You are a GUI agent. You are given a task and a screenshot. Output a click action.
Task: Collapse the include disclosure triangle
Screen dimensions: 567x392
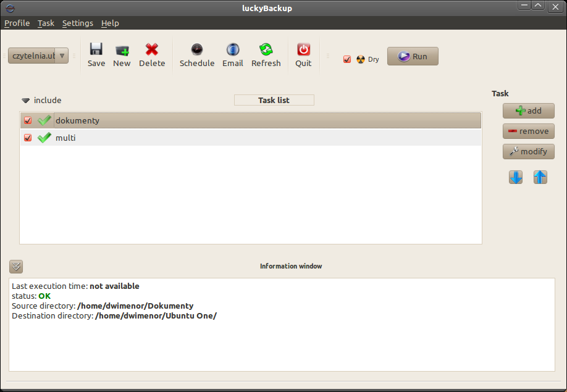coord(25,101)
